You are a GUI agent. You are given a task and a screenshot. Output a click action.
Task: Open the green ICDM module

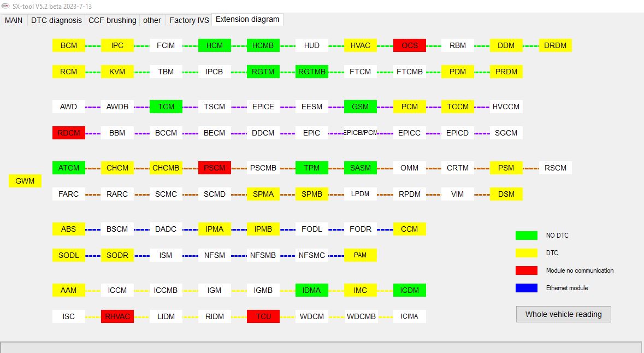[x=409, y=290]
